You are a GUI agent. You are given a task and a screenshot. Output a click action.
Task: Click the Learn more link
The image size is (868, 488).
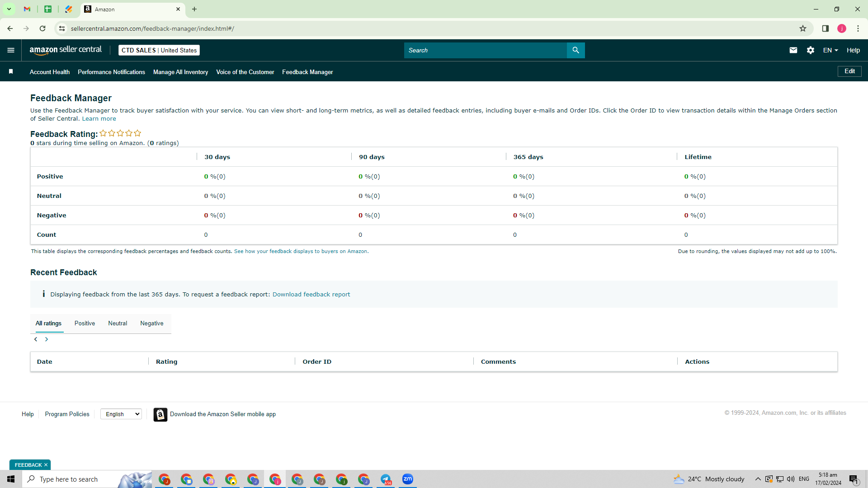99,119
